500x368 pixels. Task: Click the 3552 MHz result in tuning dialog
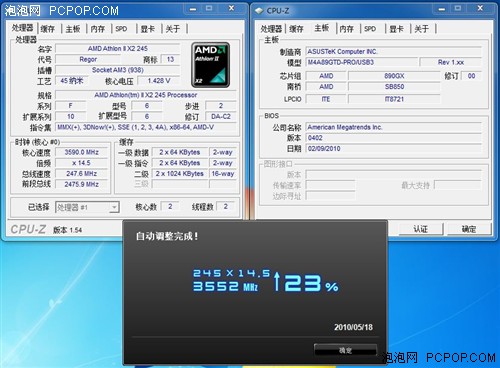pos(226,286)
